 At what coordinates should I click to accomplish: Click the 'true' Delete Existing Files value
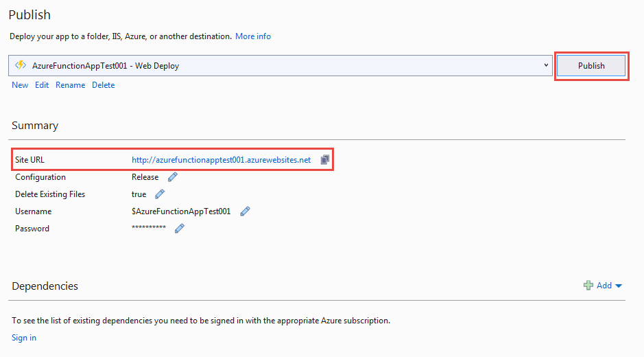139,194
